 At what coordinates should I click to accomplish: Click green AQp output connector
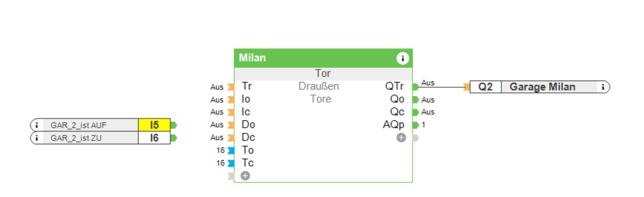(x=415, y=125)
